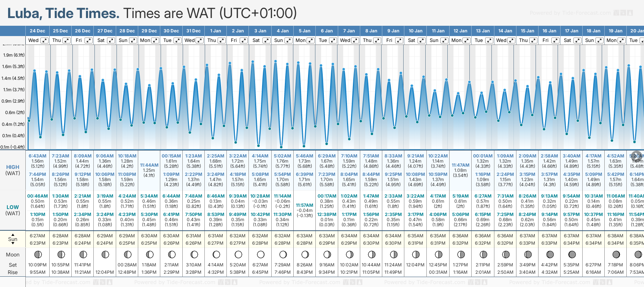This screenshot has width=644, height=287.
Task: Expand the Sun 4 Jan column
Action: point(289,40)
